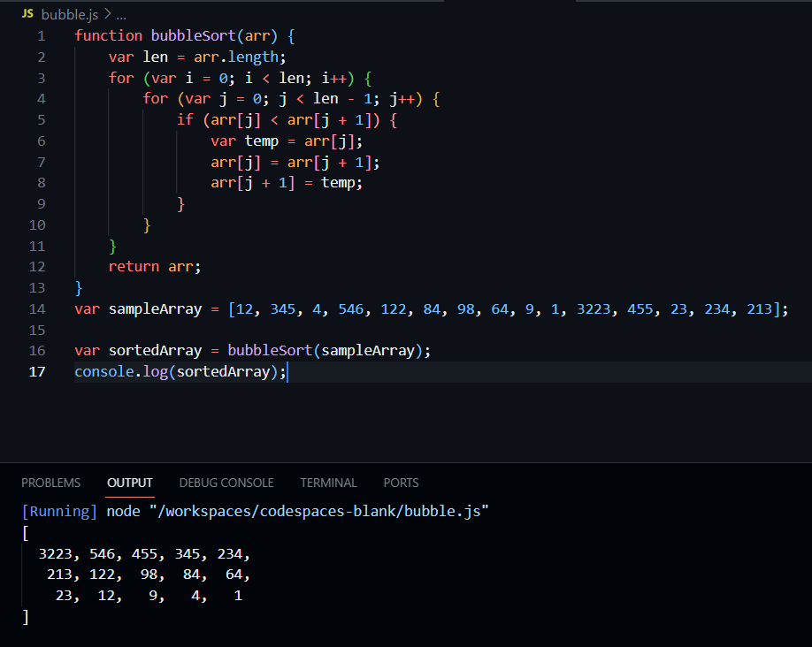
Task: Click the JS file icon in breadcrumb
Action: coord(27,14)
